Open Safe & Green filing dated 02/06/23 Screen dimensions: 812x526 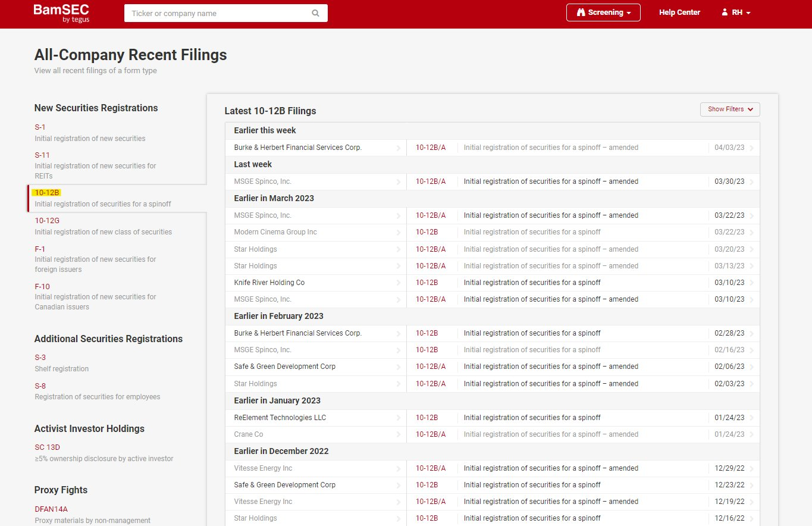click(x=493, y=367)
